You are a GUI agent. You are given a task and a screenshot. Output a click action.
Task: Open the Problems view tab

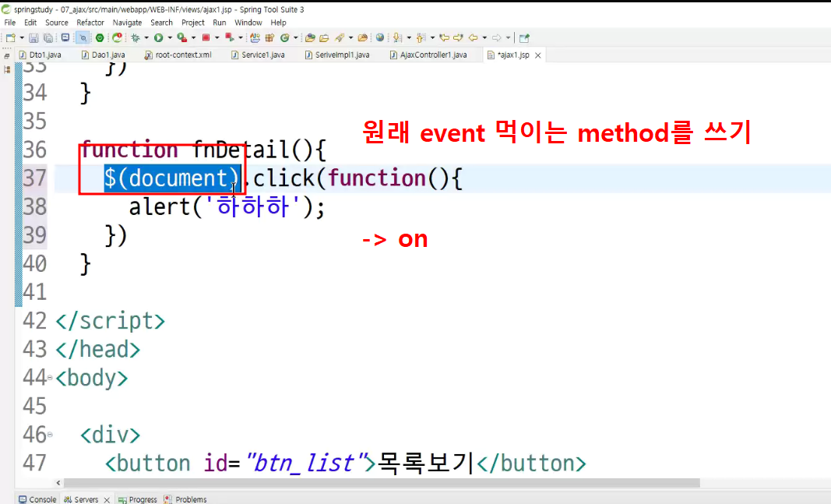pos(185,499)
